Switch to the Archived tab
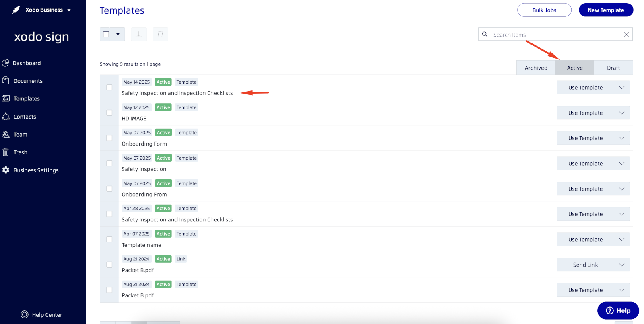Image resolution: width=644 pixels, height=324 pixels. [x=536, y=68]
